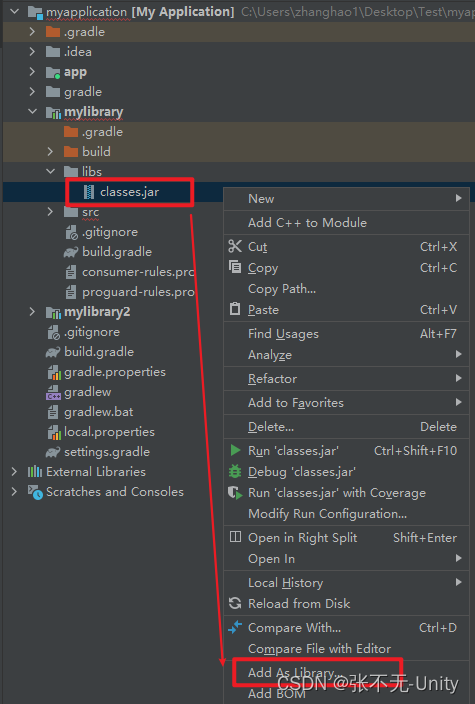Click the src folder icon
Image resolution: width=475 pixels, height=704 pixels.
(71, 211)
